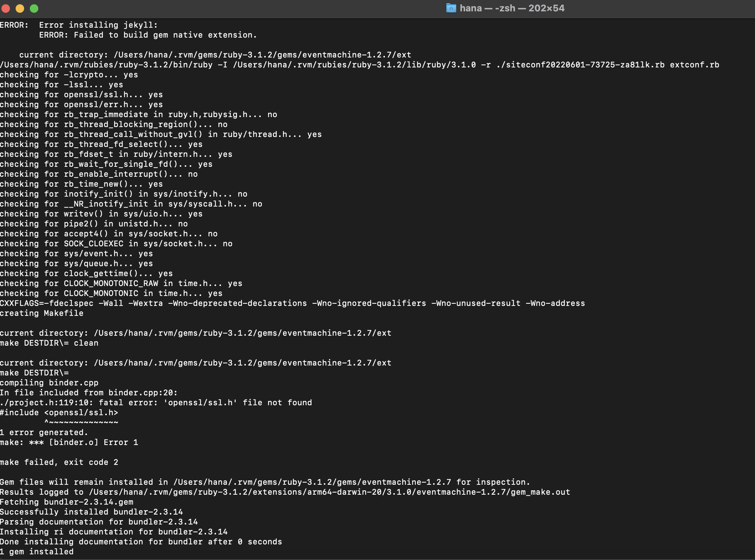The width and height of the screenshot is (755, 560).
Task: Click the 'make failed, exit code 2' line
Action: tap(59, 462)
